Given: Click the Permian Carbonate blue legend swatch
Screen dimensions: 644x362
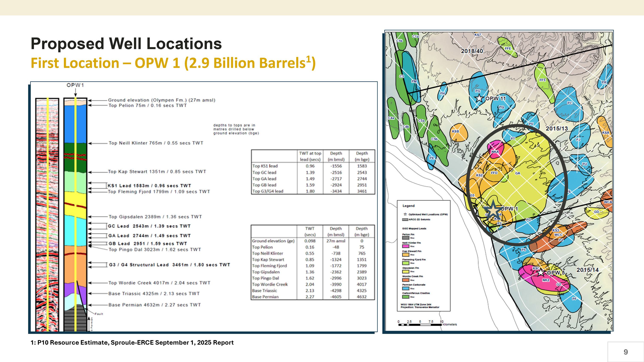Looking at the screenshot, I should click(406, 288).
